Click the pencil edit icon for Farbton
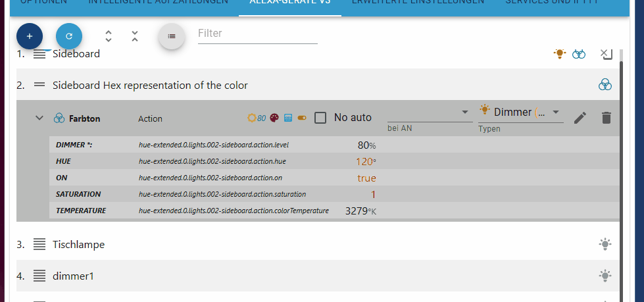 pos(580,118)
